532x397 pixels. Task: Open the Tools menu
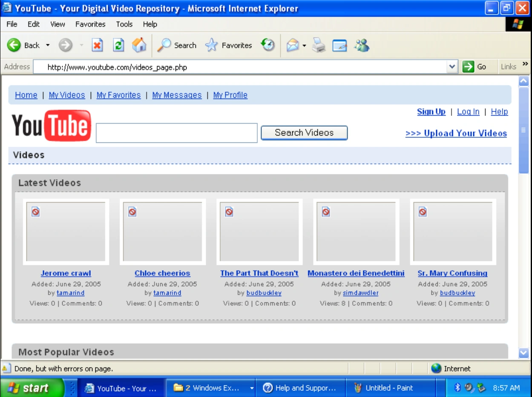click(x=124, y=24)
